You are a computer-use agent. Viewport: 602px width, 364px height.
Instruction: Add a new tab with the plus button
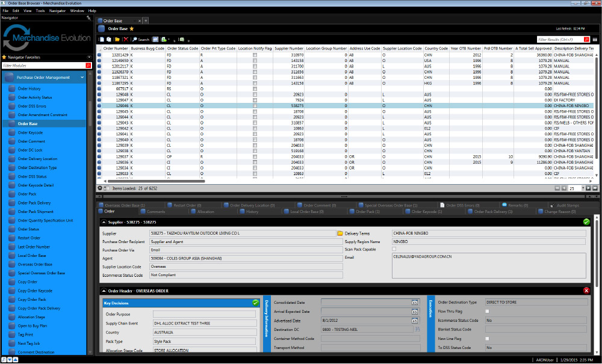[146, 20]
